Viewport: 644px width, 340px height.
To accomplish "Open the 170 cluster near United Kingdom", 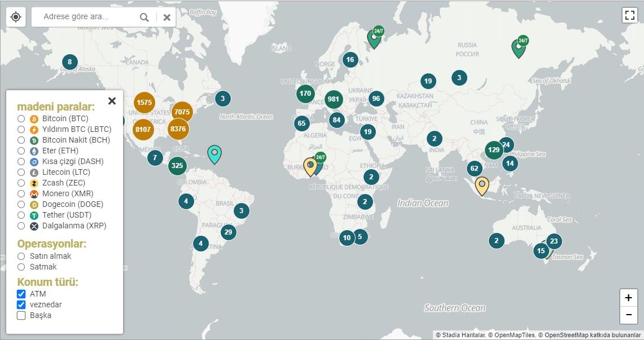I will tap(305, 94).
